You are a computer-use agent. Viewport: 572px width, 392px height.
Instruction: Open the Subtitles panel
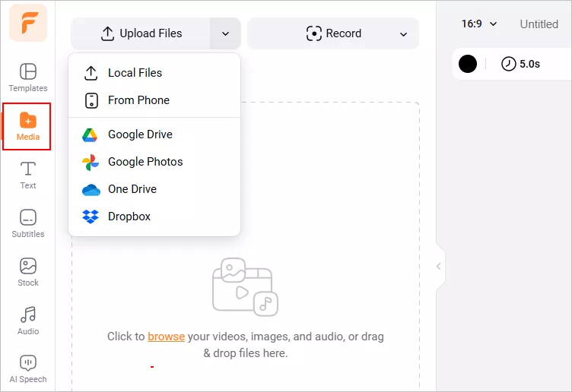28,223
